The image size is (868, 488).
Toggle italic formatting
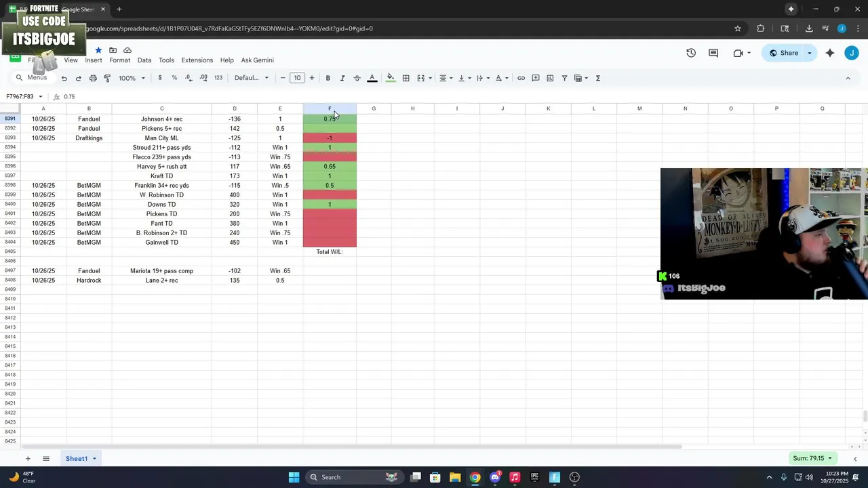tap(342, 78)
